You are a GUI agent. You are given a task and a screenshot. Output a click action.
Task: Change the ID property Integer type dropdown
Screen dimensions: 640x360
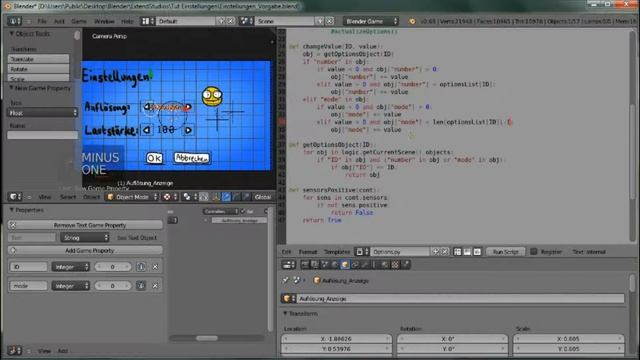pos(70,267)
